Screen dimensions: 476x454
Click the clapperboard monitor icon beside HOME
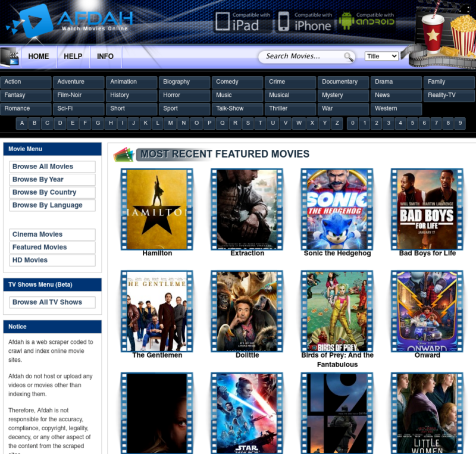tap(10, 57)
